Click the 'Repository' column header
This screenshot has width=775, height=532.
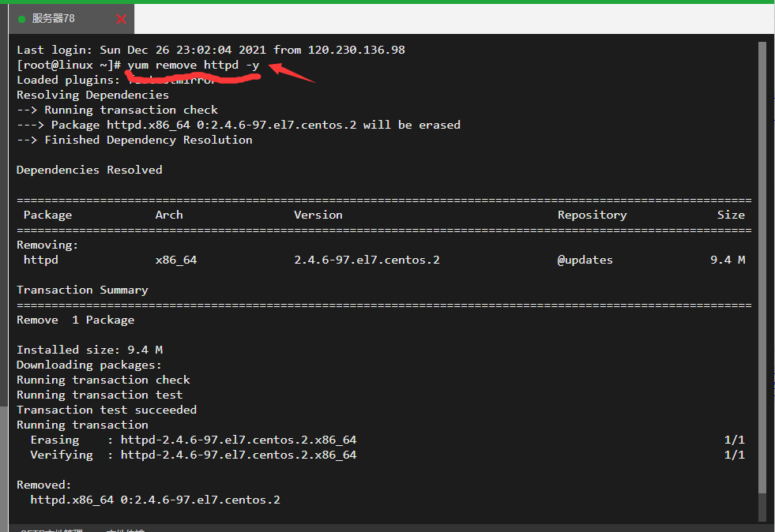tap(593, 215)
